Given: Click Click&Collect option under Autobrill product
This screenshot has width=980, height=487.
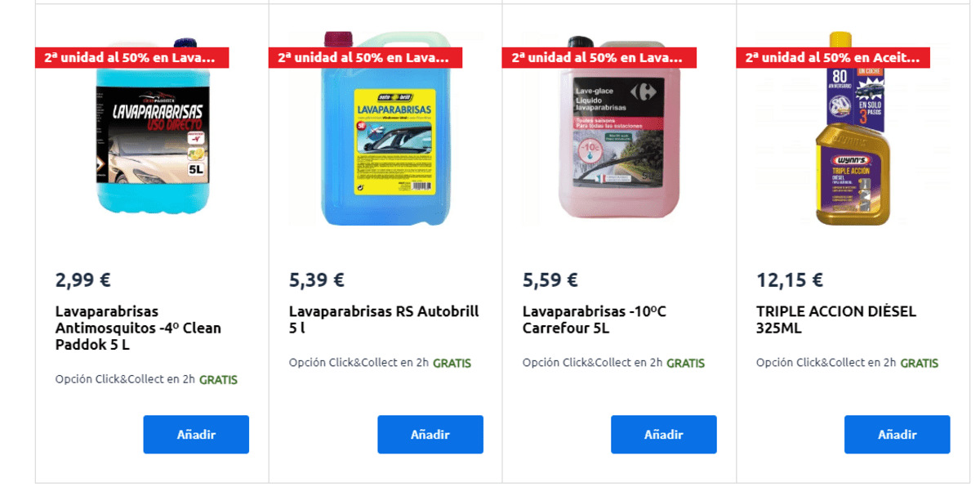Looking at the screenshot, I should click(x=380, y=363).
